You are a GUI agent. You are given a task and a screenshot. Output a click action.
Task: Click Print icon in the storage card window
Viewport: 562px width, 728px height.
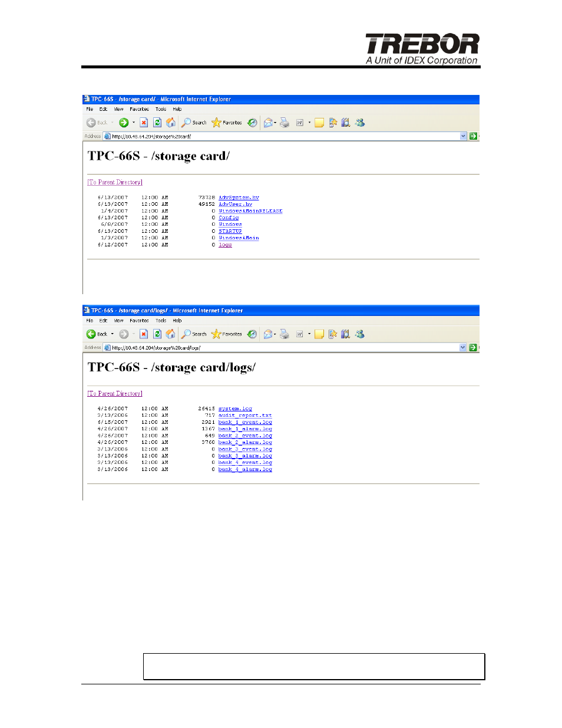(285, 123)
